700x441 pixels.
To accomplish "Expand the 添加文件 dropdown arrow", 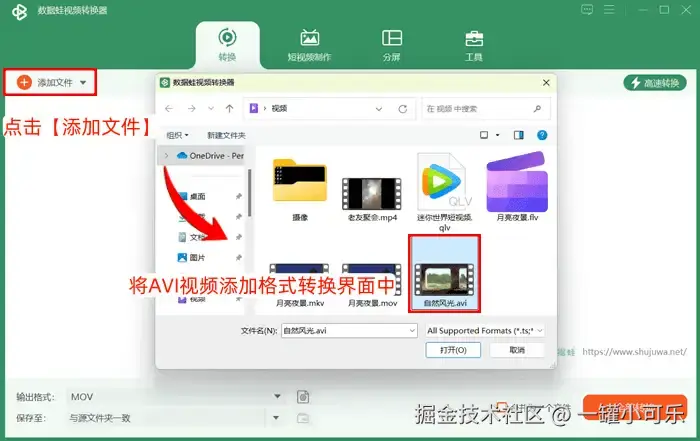I will coord(83,83).
